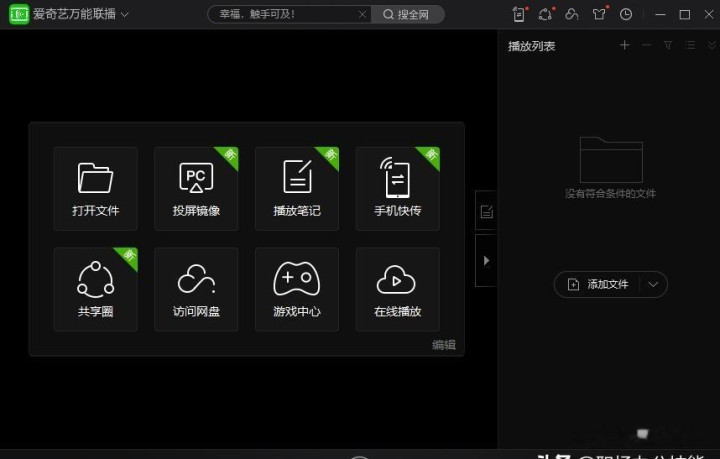Open the 共享圈 sharing circle
This screenshot has width=720, height=459.
[x=96, y=289]
